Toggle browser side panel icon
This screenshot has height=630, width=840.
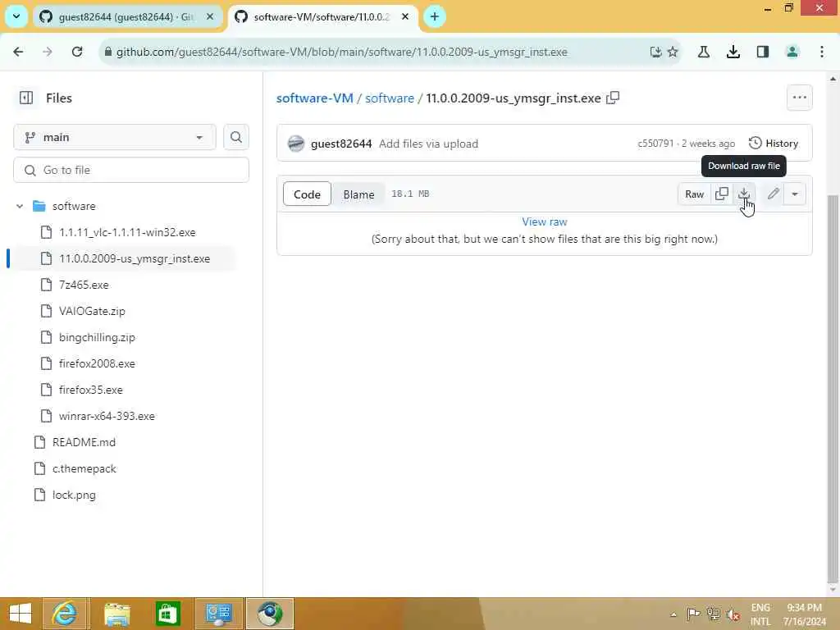pyautogui.click(x=762, y=52)
